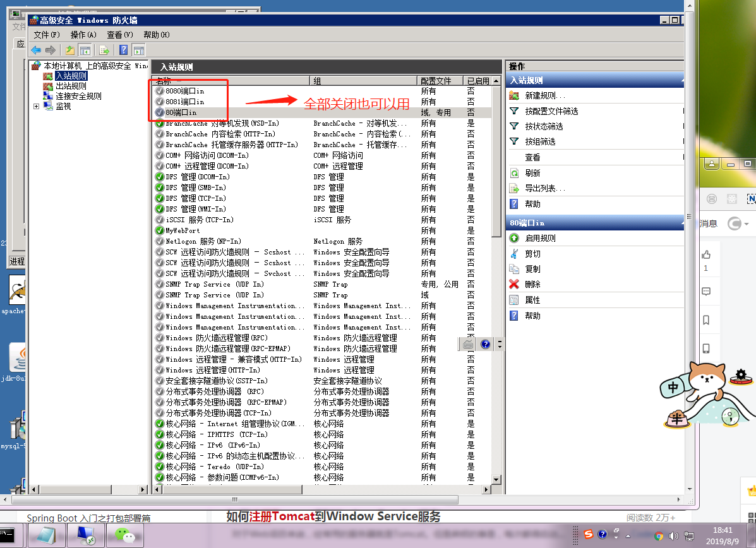Click rule list vertical scrollbar up arrow

[x=496, y=80]
